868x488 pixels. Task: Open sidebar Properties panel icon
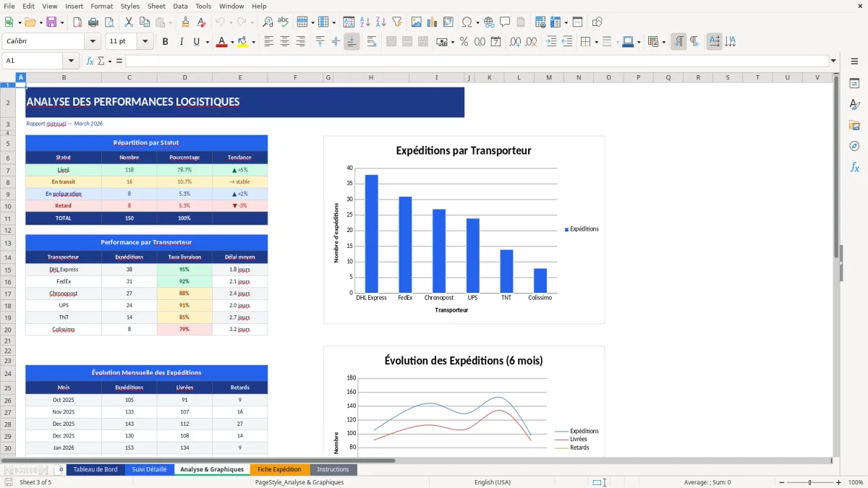[854, 83]
